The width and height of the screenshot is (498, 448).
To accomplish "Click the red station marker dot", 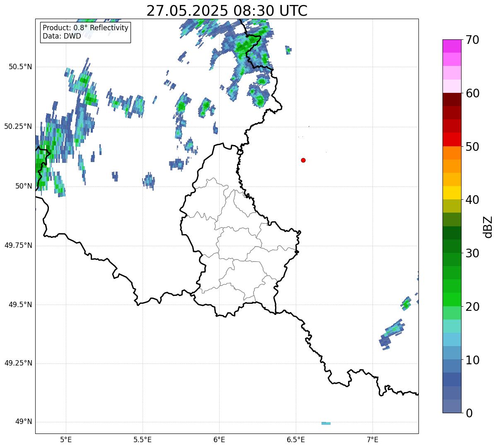I will pyautogui.click(x=303, y=160).
